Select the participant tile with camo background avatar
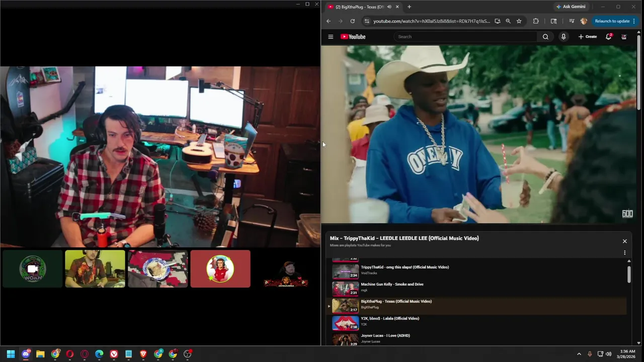The width and height of the screenshot is (644, 362). coord(157,269)
